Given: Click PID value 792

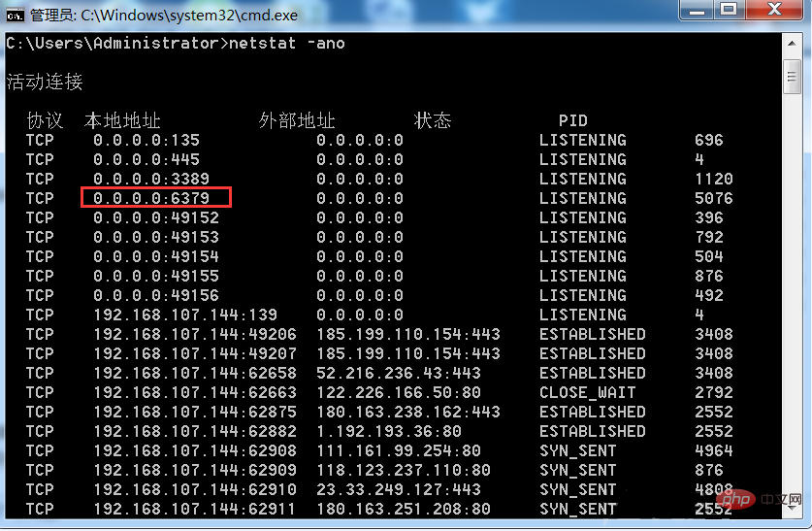Looking at the screenshot, I should [x=709, y=237].
